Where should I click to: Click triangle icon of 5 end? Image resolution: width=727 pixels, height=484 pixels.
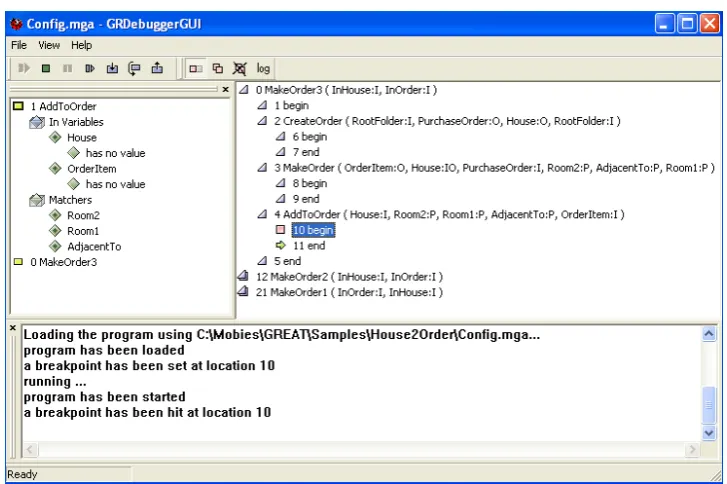pos(262,261)
